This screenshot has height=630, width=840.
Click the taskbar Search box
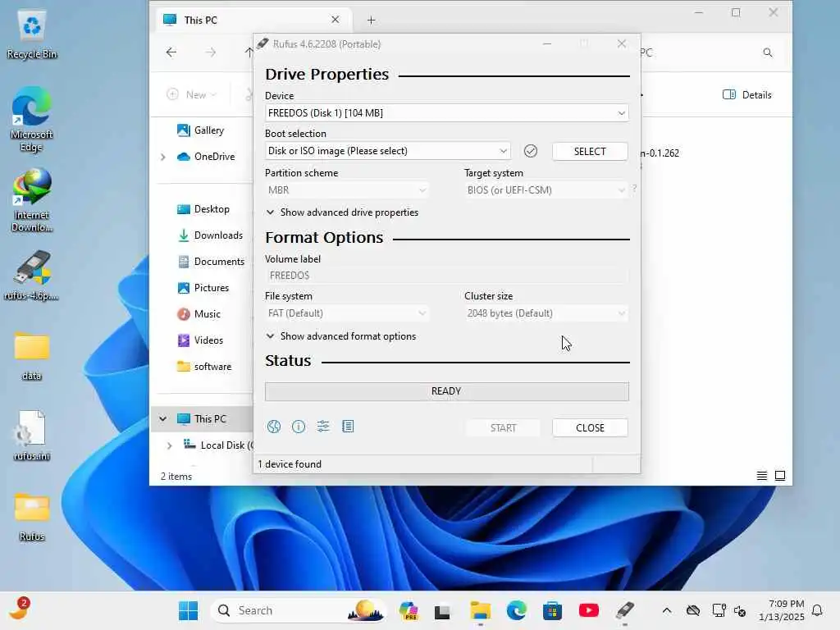pyautogui.click(x=300, y=610)
